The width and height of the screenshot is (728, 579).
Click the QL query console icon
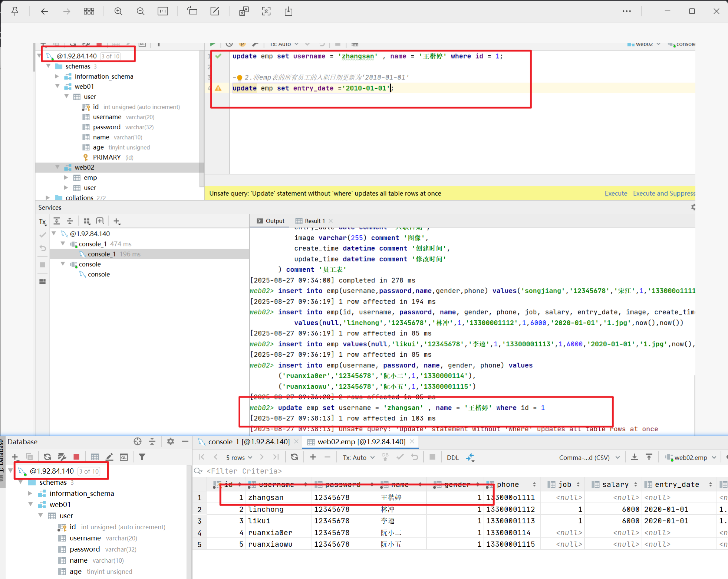point(124,457)
